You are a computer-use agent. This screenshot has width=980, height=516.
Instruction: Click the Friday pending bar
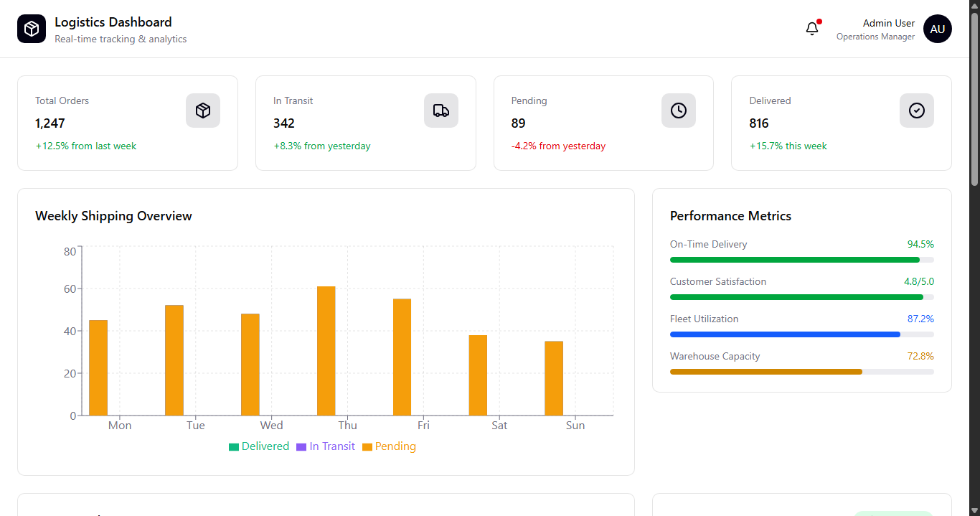point(402,357)
